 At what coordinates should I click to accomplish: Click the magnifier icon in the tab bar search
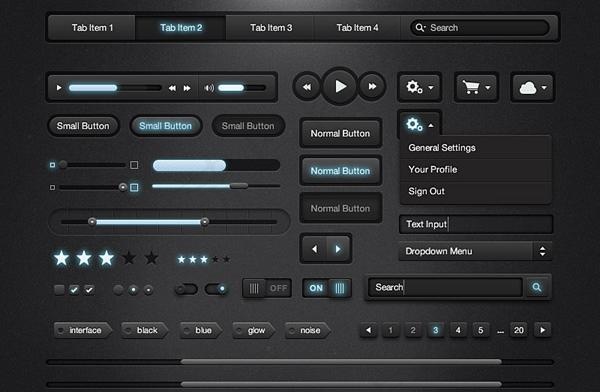pos(420,28)
